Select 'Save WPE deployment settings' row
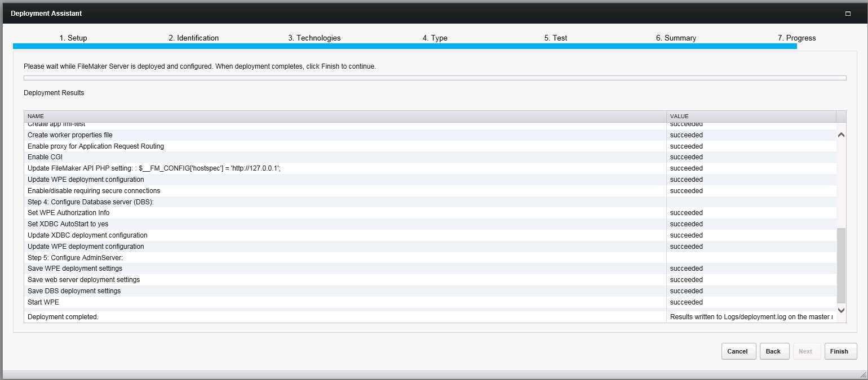 pyautogui.click(x=431, y=269)
